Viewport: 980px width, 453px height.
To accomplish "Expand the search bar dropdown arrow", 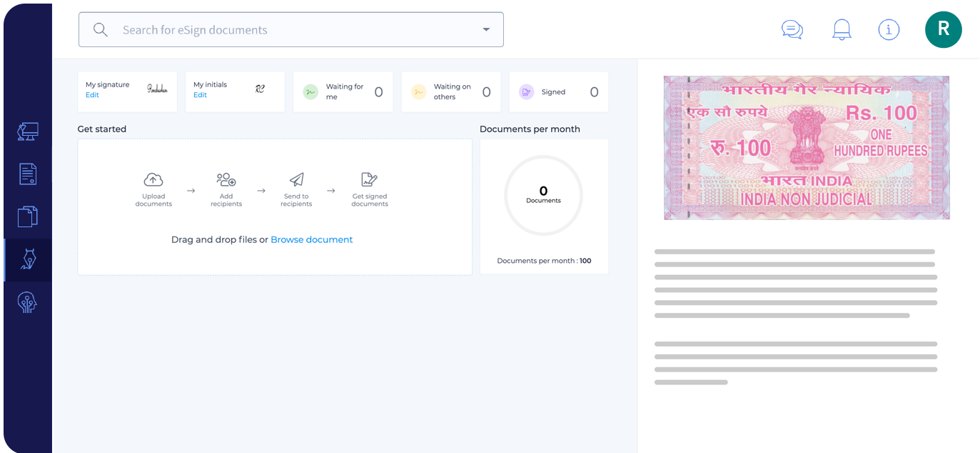I will point(486,30).
